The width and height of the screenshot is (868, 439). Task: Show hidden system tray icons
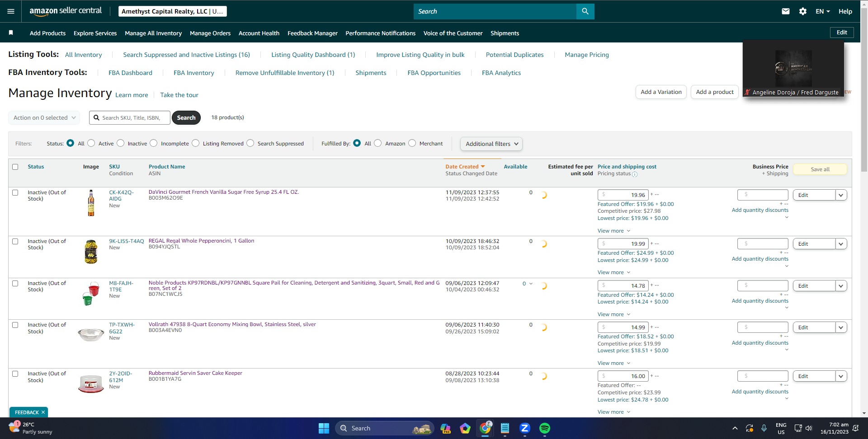click(735, 428)
